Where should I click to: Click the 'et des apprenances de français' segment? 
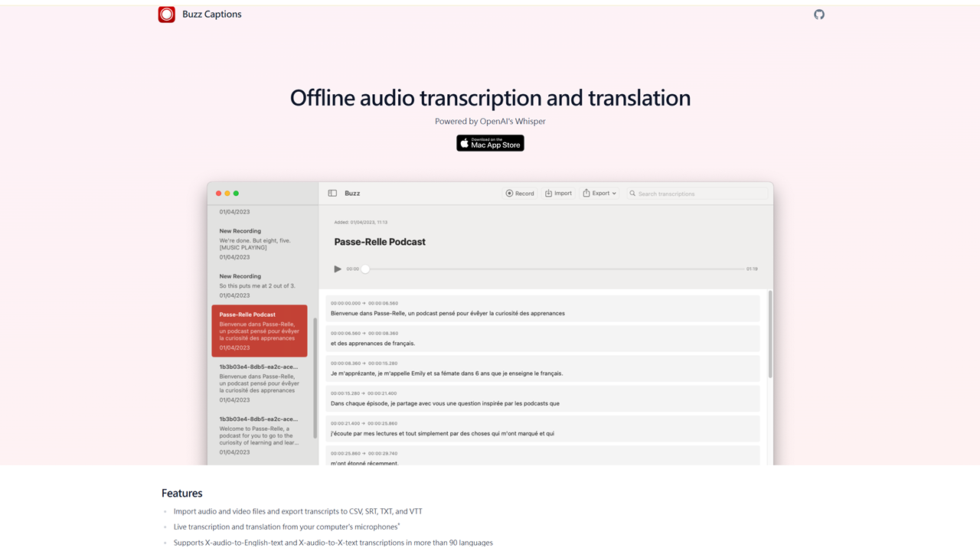[543, 338]
